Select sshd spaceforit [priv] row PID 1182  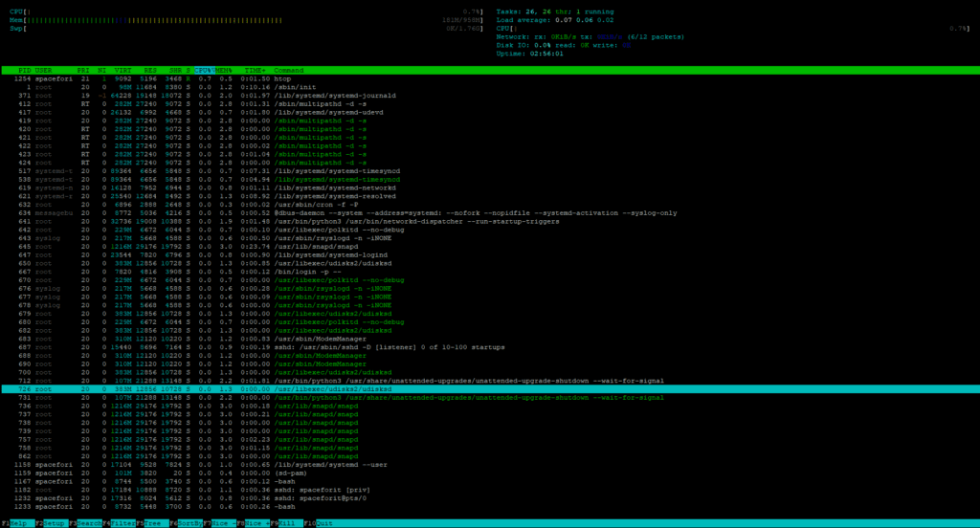(x=490, y=490)
